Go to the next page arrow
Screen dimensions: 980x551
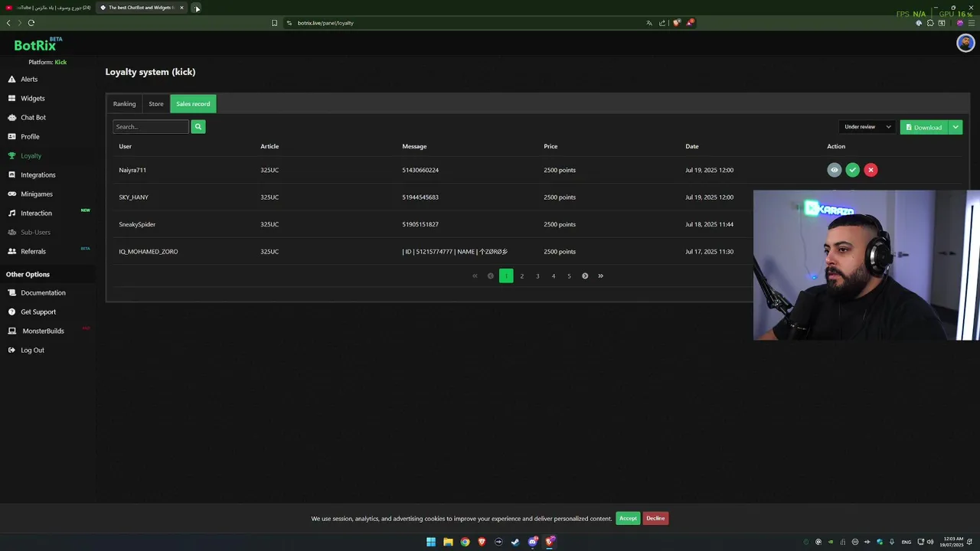point(585,276)
